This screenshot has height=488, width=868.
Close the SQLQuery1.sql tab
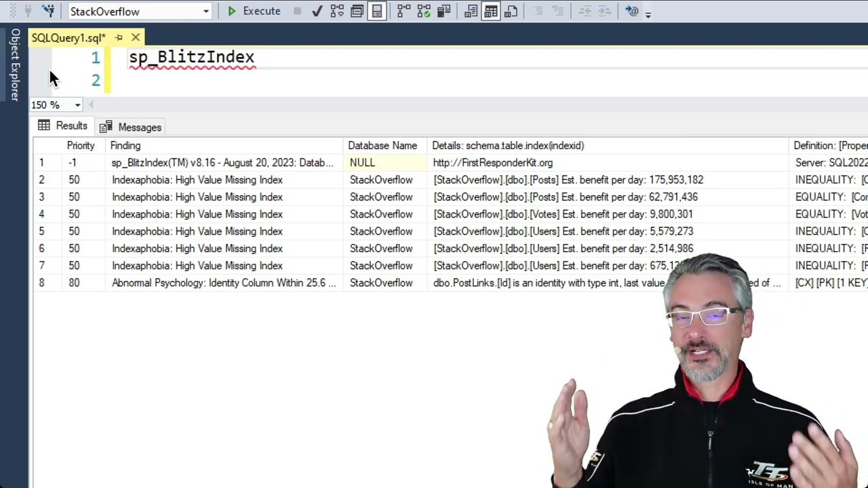pyautogui.click(x=136, y=38)
